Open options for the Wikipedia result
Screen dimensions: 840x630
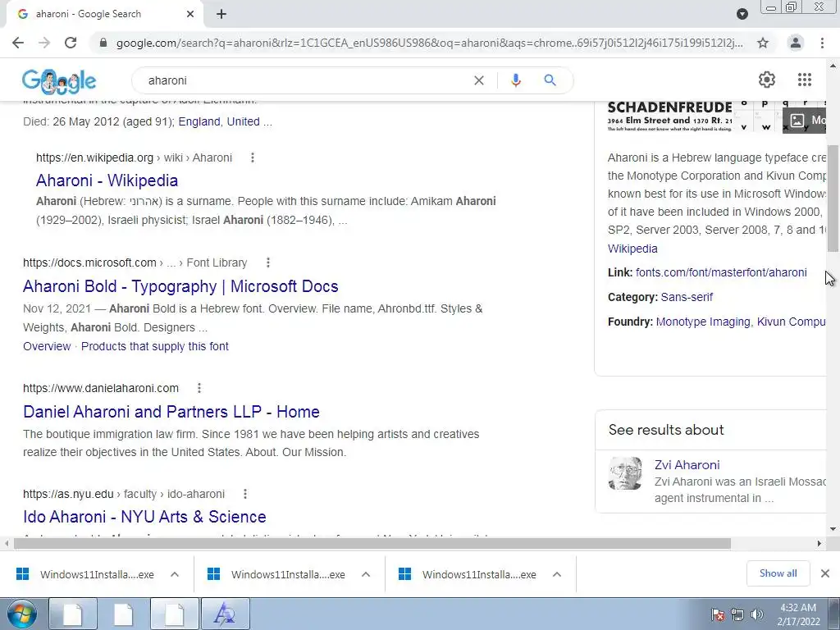pos(253,157)
